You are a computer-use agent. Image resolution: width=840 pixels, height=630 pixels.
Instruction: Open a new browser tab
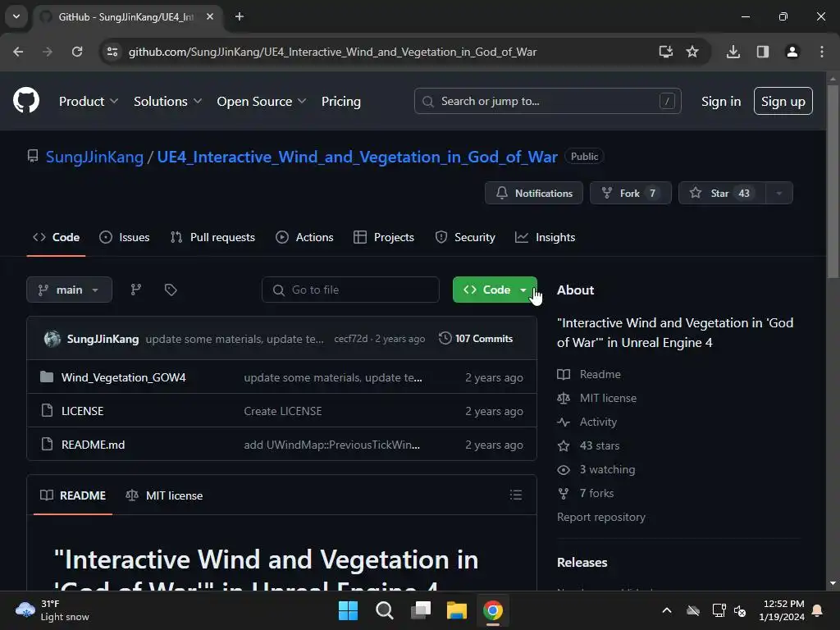point(240,16)
